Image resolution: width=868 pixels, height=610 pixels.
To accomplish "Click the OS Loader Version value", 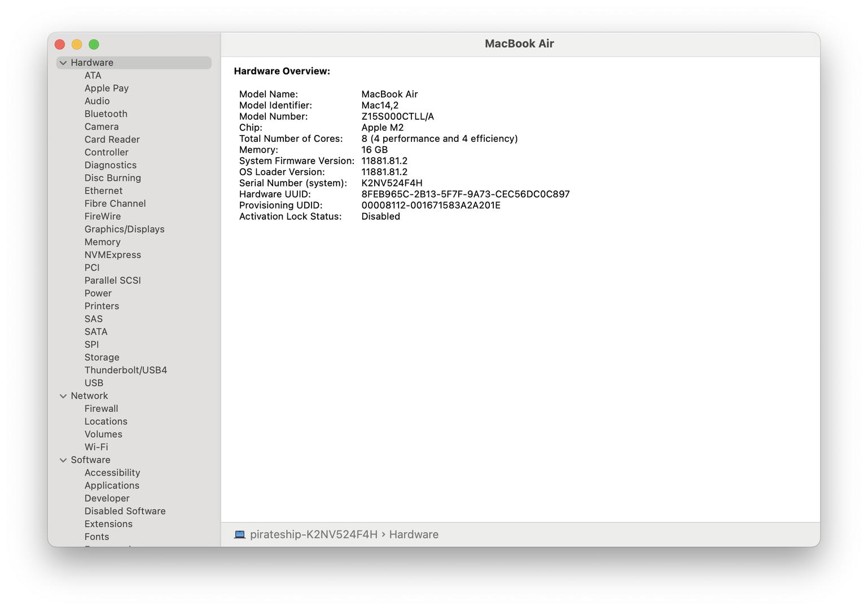I will tap(384, 172).
